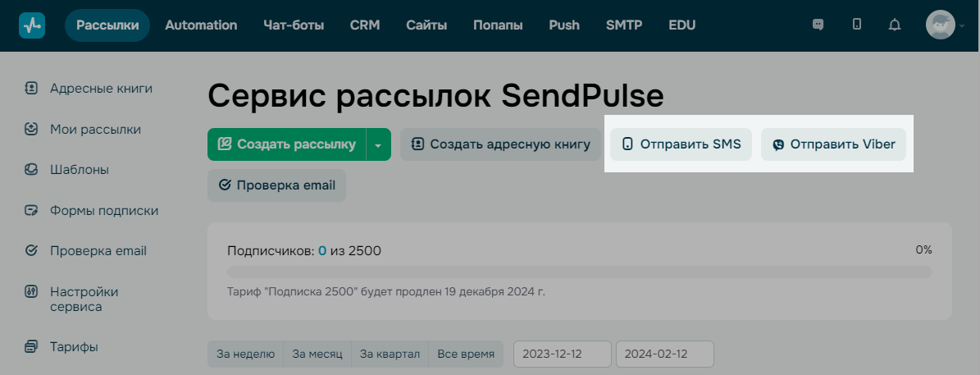Open sidebar Проверка email link

98,250
